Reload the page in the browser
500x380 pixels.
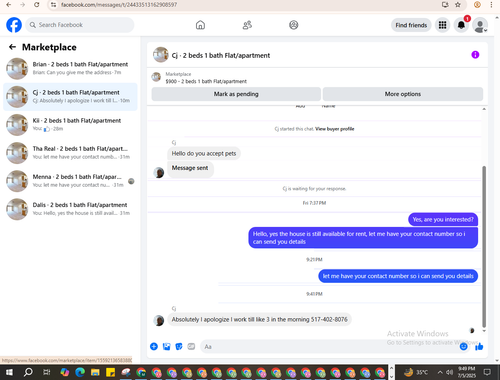(37, 5)
